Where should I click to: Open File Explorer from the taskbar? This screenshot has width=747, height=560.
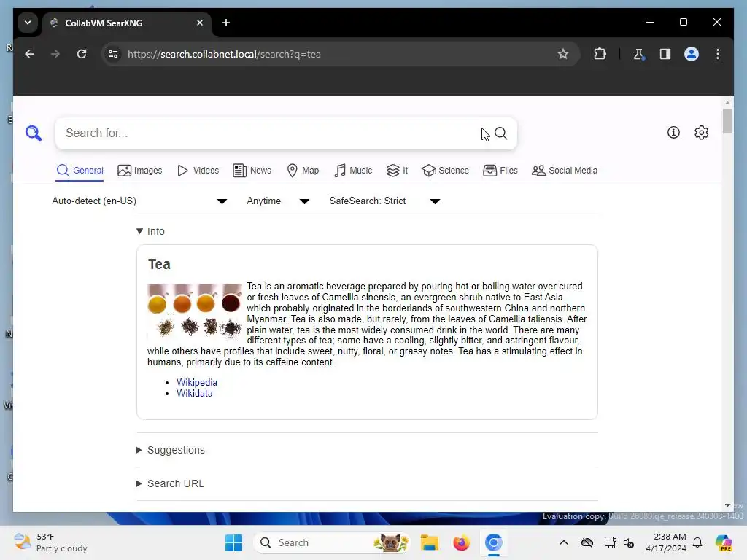click(x=429, y=542)
